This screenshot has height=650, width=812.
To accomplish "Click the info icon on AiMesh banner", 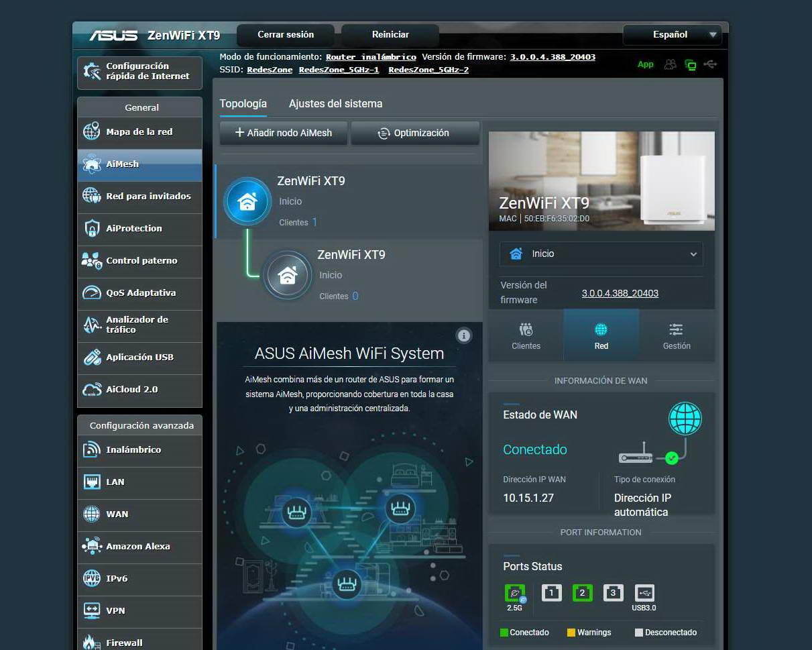I will [x=463, y=335].
